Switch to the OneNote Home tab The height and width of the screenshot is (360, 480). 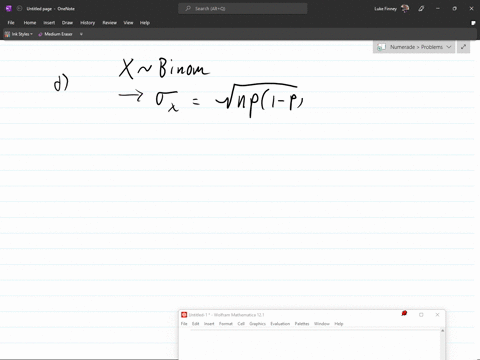click(30, 23)
